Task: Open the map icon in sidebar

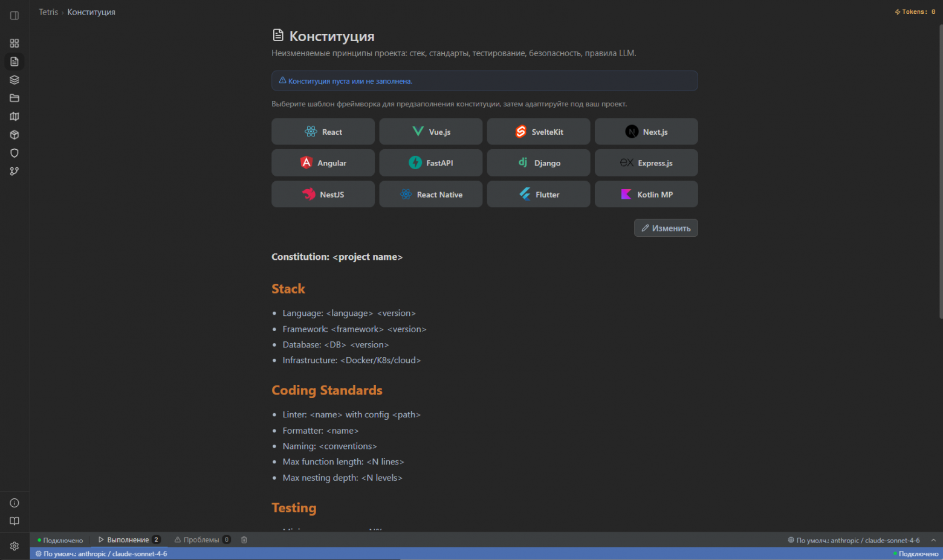Action: (15, 117)
